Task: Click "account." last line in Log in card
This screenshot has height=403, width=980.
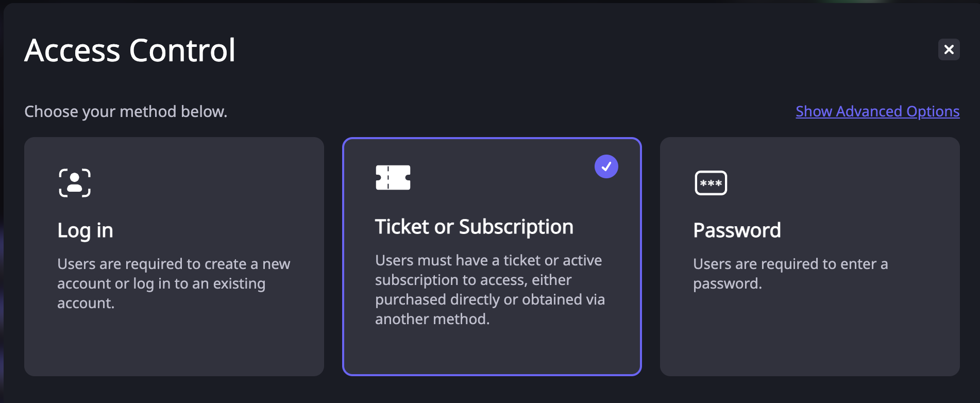Action: [86, 303]
